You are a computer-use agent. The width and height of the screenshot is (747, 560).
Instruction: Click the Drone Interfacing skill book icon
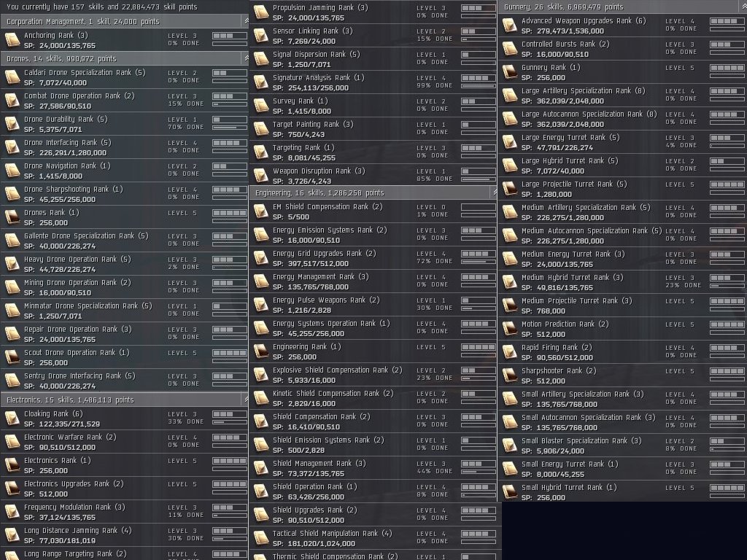[x=12, y=147]
